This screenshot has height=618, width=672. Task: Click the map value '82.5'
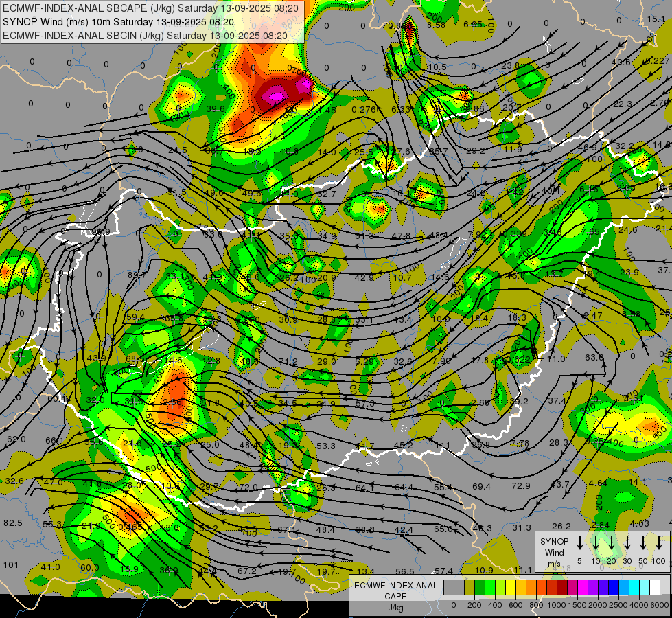[x=13, y=523]
